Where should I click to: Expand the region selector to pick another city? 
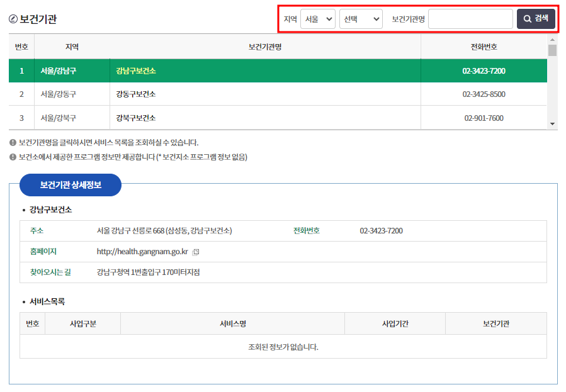click(x=318, y=18)
